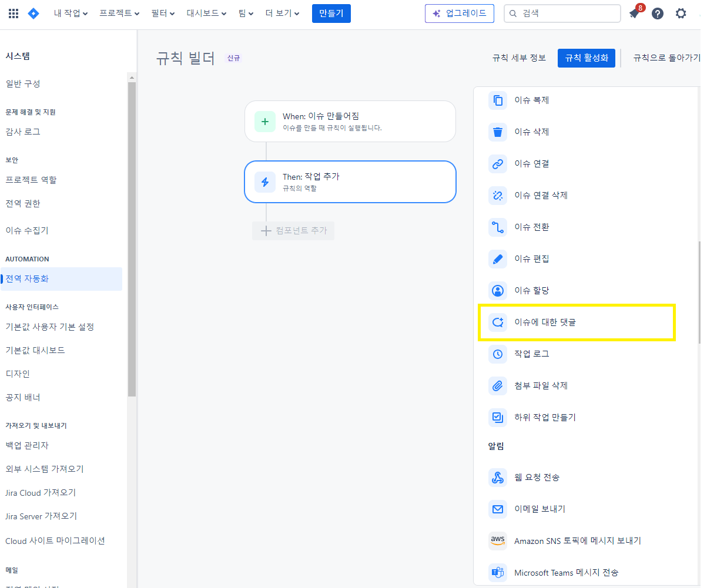Open 전역 권한 in sidebar
This screenshot has height=588, width=707.
(23, 204)
